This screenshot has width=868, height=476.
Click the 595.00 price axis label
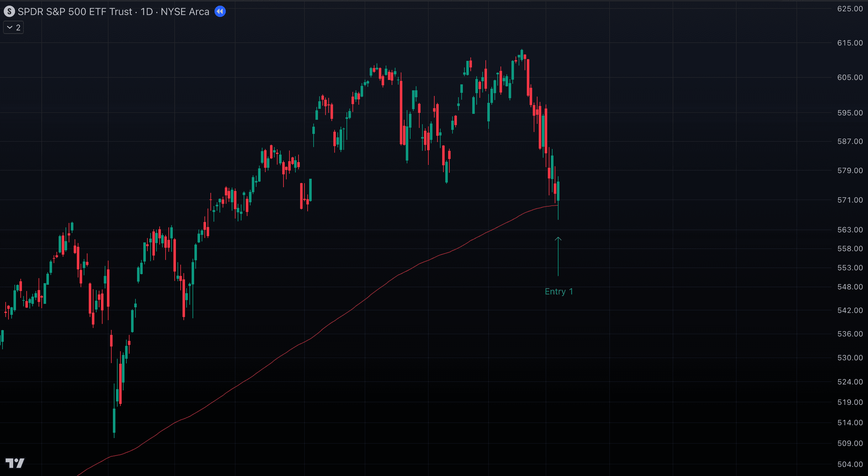[x=850, y=113]
